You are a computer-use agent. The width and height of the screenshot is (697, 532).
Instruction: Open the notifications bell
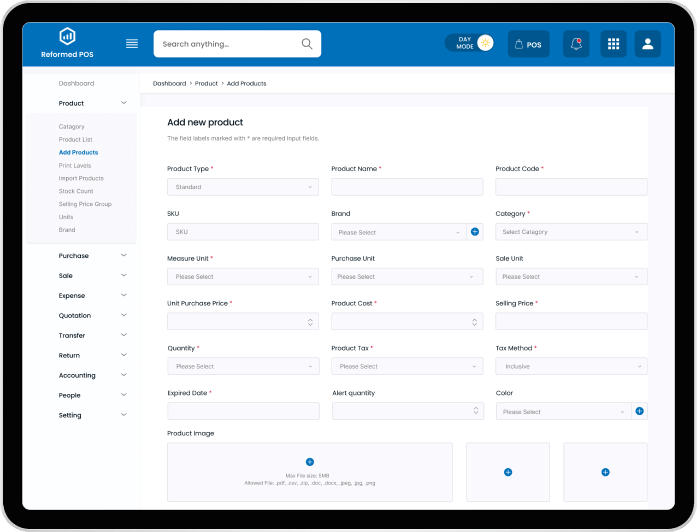tap(575, 44)
